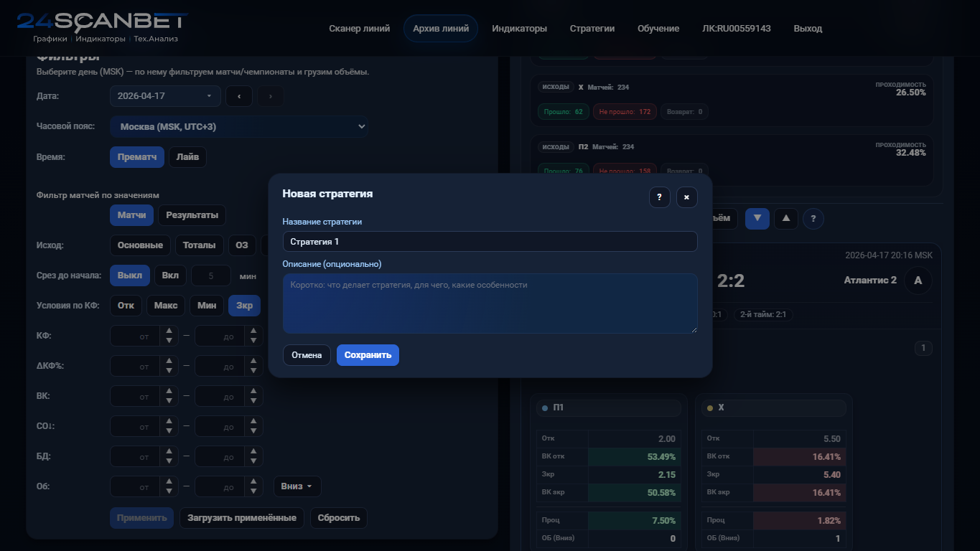The image size is (980, 551).
Task: Switch time mode to Лайв
Action: point(187,157)
